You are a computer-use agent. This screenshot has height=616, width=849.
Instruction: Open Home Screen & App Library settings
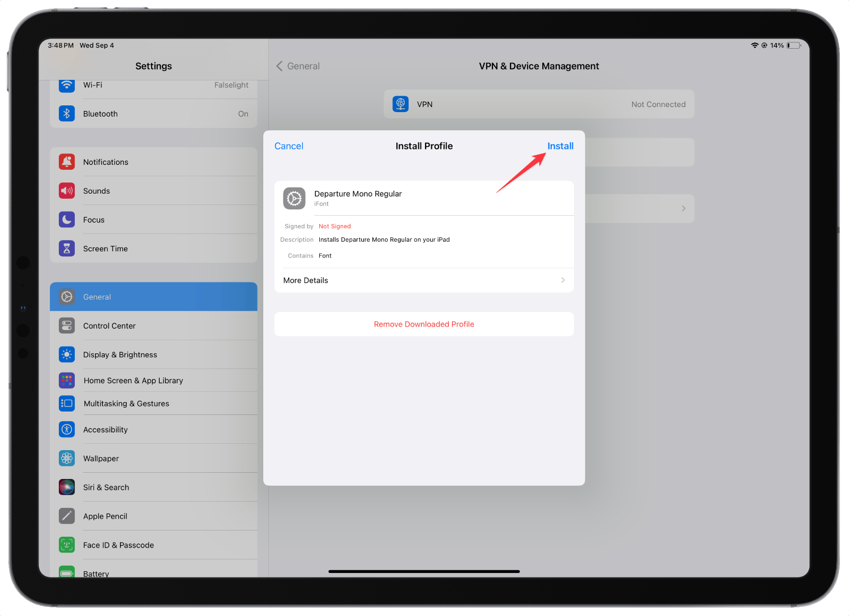point(153,380)
